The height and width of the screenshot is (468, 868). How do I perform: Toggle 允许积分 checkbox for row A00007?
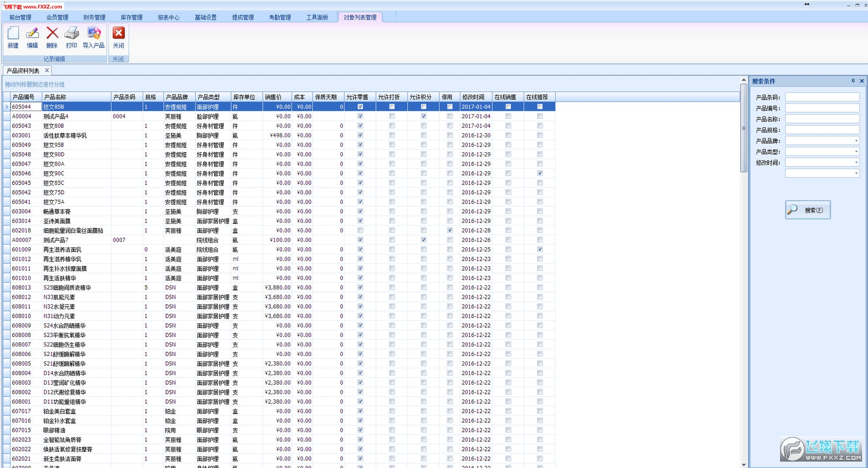point(423,240)
